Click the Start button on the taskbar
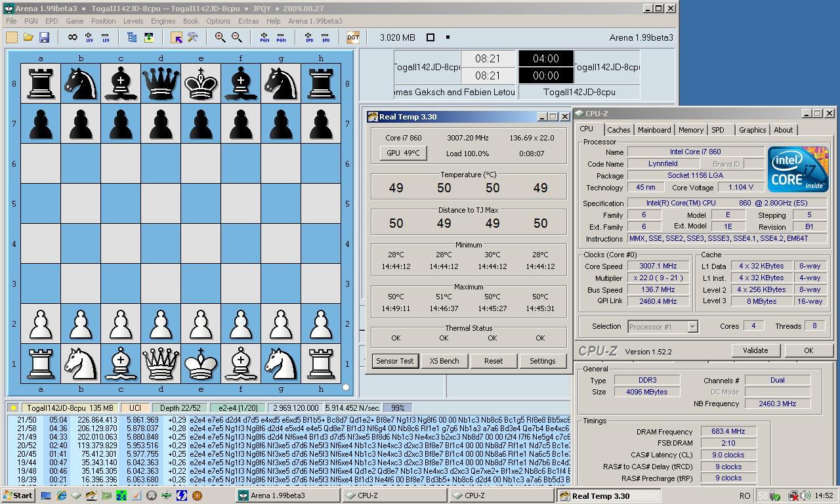The width and height of the screenshot is (840, 504). tap(18, 495)
